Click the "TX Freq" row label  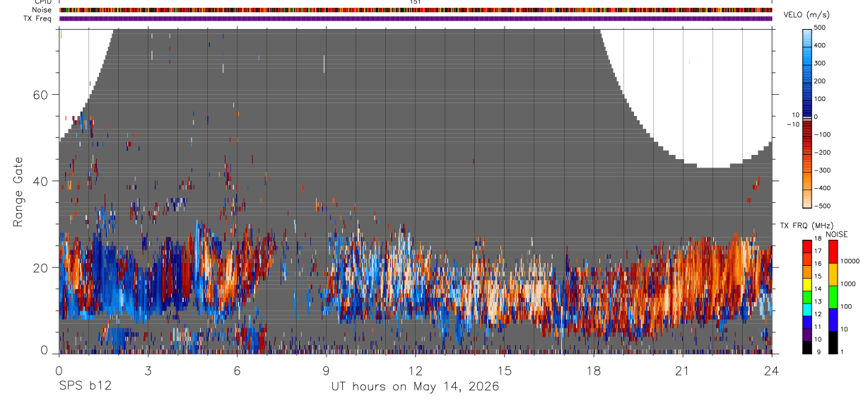point(38,18)
